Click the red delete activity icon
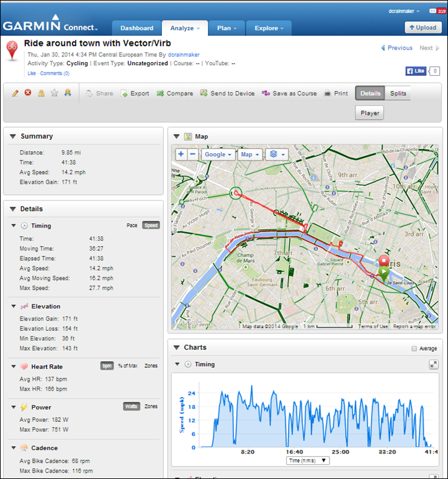The width and height of the screenshot is (448, 479). [x=28, y=92]
